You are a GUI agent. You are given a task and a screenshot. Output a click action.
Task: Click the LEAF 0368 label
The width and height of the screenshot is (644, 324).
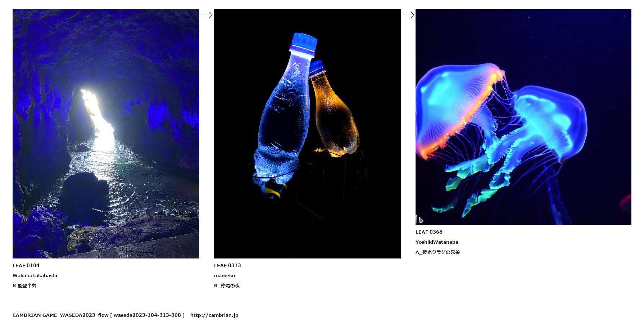pos(429,232)
